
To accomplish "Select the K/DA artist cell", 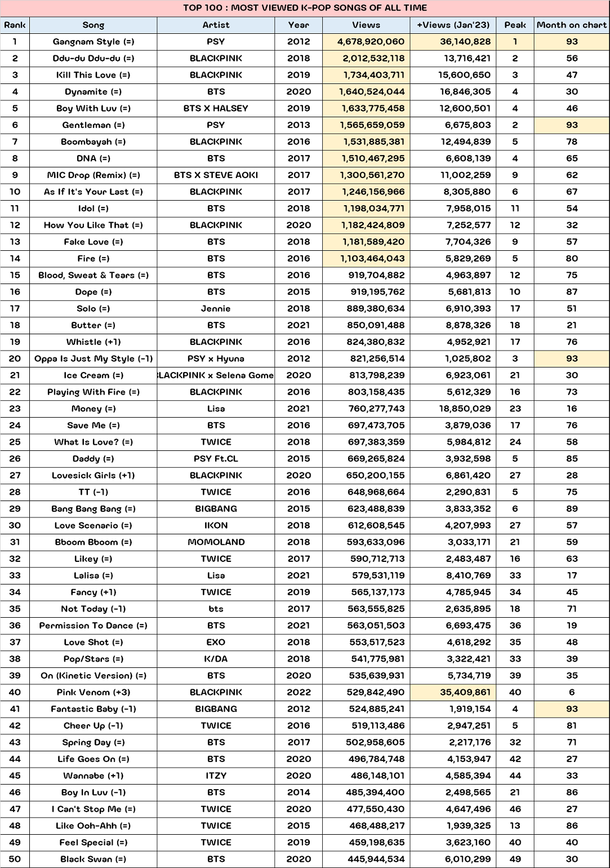I will 216,659.
